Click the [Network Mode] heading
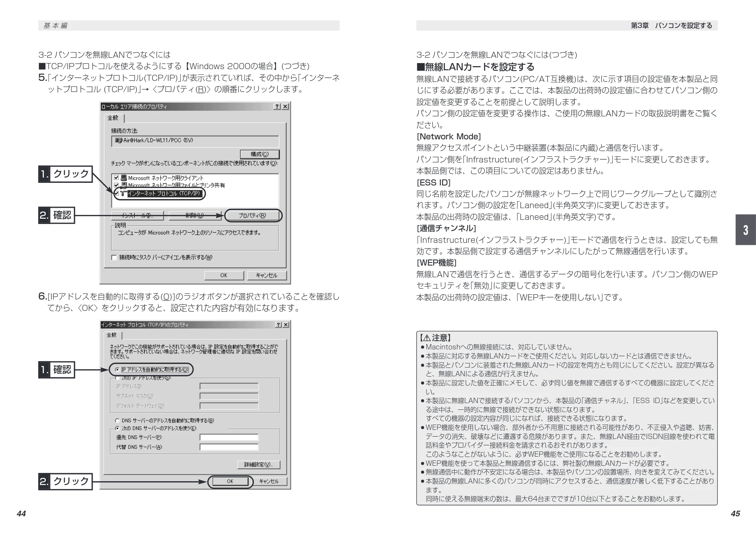 (x=449, y=136)
